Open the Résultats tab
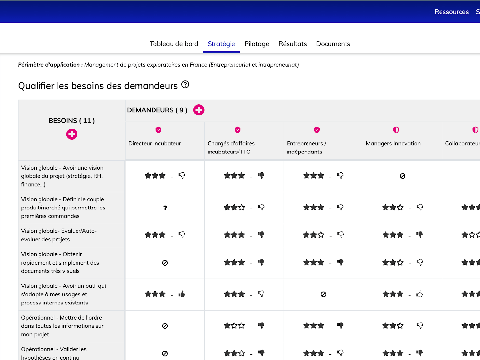This screenshot has height=360, width=480. [293, 44]
